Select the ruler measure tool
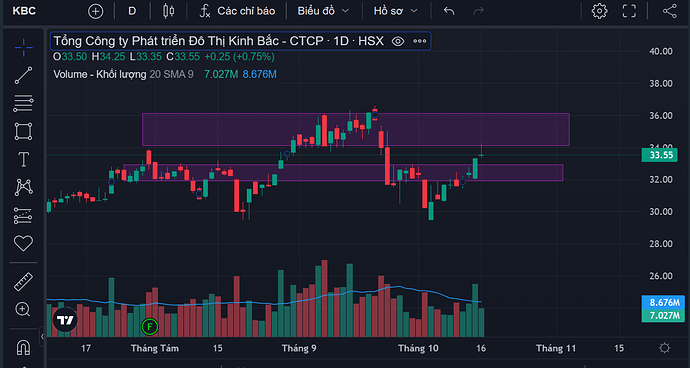This screenshot has width=690, height=368. click(23, 282)
